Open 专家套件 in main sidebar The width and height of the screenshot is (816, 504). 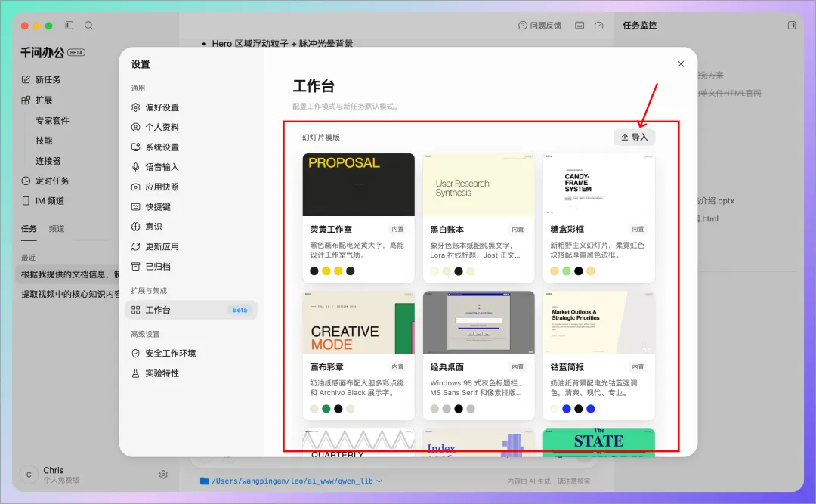(52, 120)
